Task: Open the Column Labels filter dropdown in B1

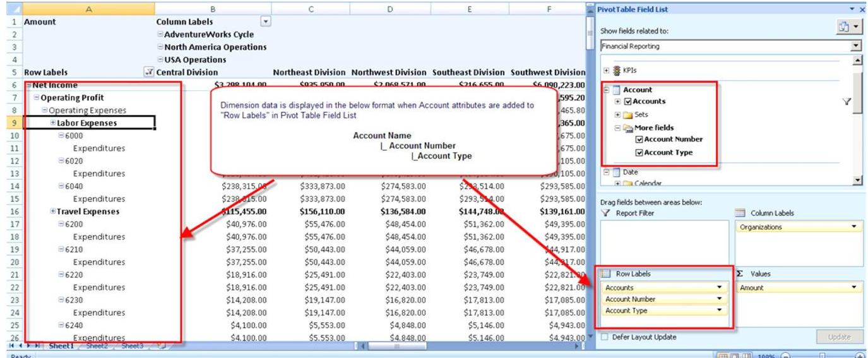Action: coord(266,21)
